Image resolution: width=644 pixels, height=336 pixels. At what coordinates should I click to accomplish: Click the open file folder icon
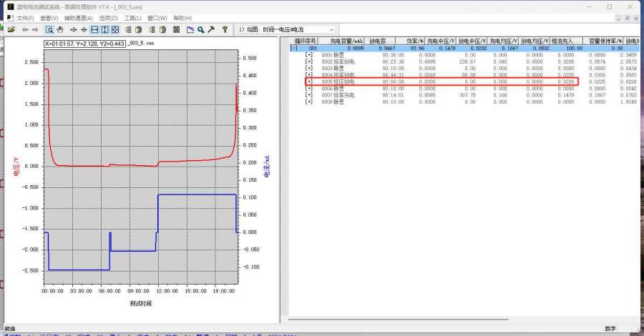pyautogui.click(x=11, y=29)
